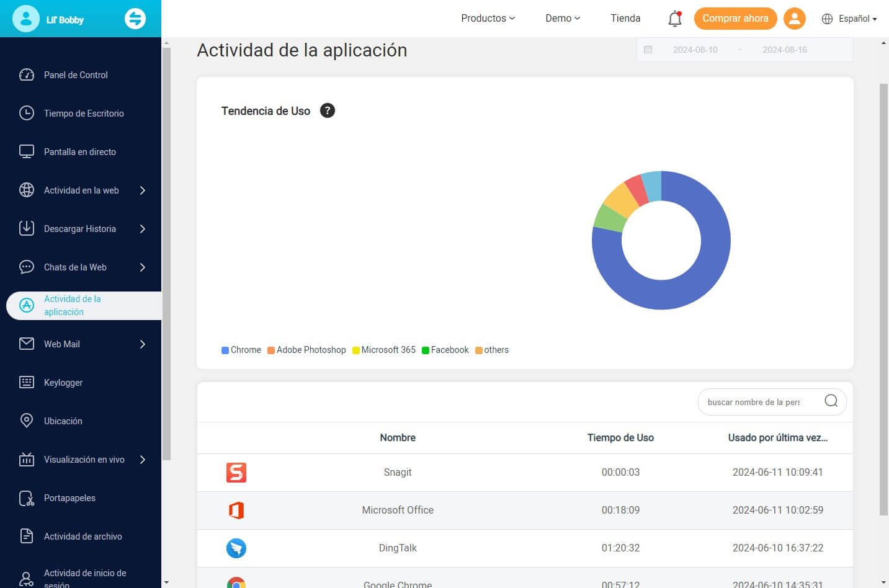Image resolution: width=889 pixels, height=588 pixels.
Task: Click the sidebar vertical scrollbar
Action: coord(166,254)
